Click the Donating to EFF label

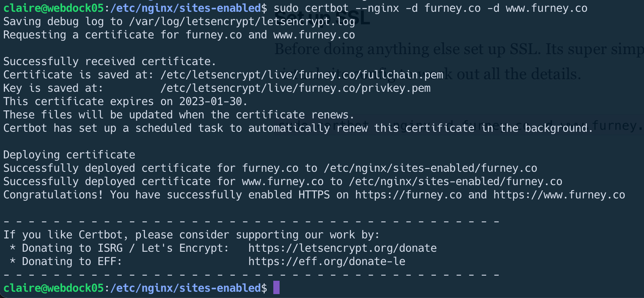pos(71,262)
